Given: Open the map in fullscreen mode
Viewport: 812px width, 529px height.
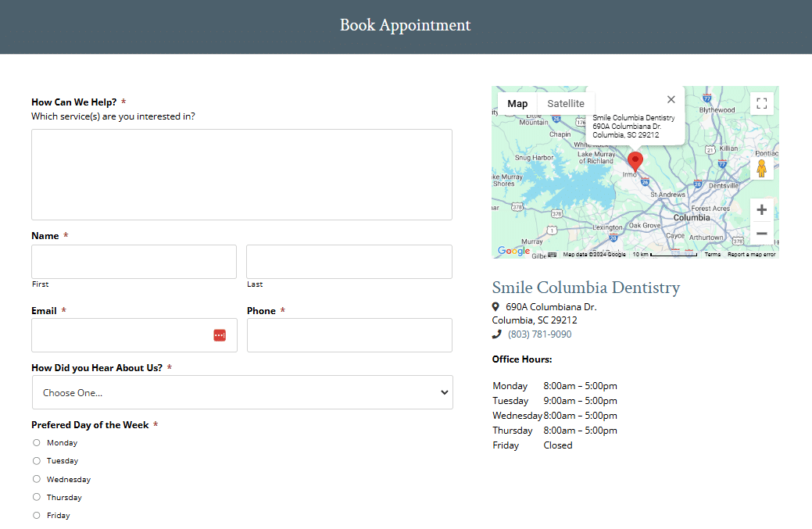Looking at the screenshot, I should click(761, 102).
